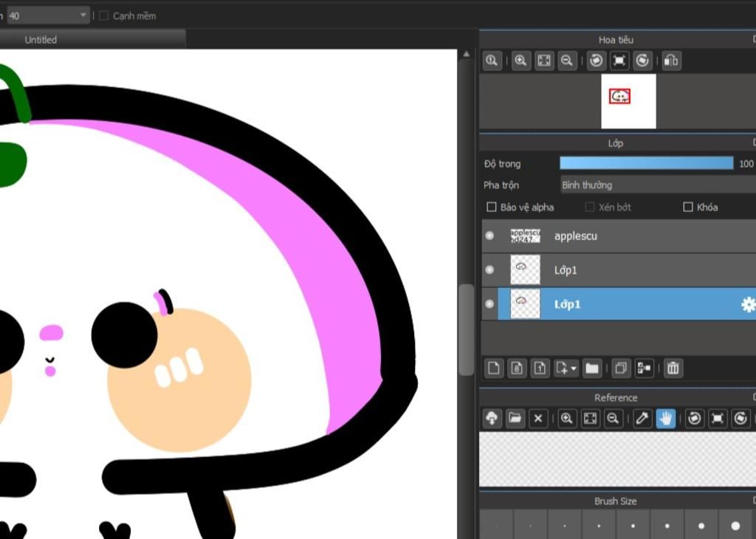This screenshot has width=756, height=539.
Task: Select the applescu layer
Action: tap(619, 236)
